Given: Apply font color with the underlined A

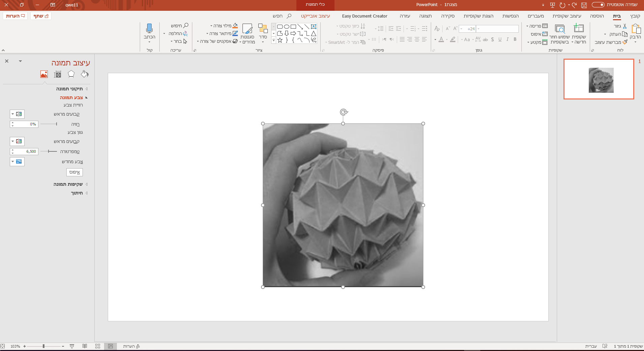Looking at the screenshot, I should tap(441, 39).
